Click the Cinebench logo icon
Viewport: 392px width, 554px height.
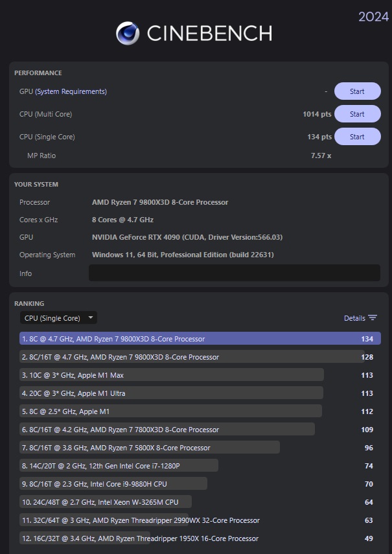(x=128, y=33)
